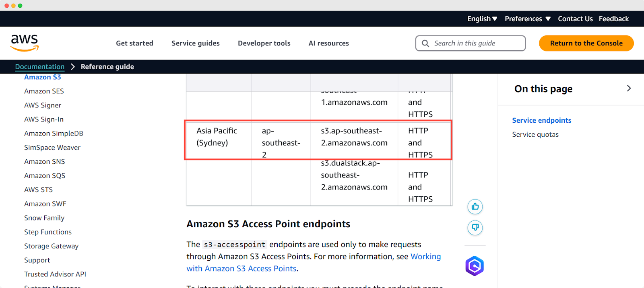
Task: Jump to Service quotas section
Action: (535, 134)
